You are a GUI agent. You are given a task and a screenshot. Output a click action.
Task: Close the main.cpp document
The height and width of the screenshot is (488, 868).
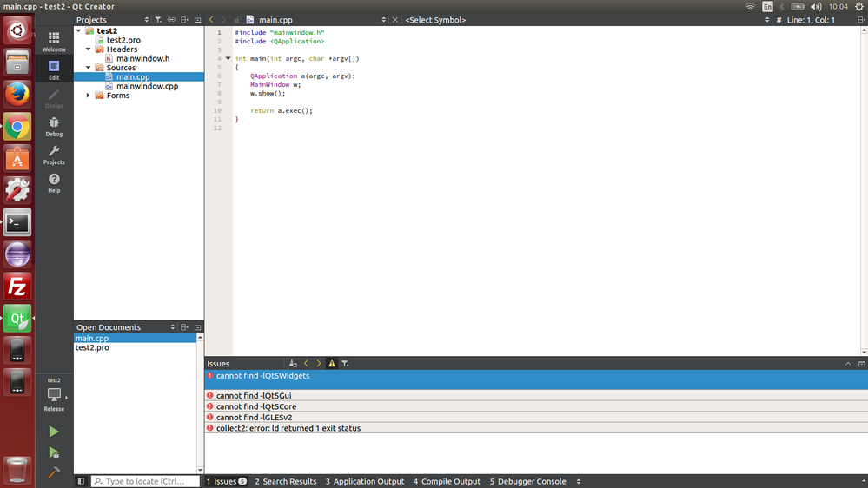(x=394, y=20)
